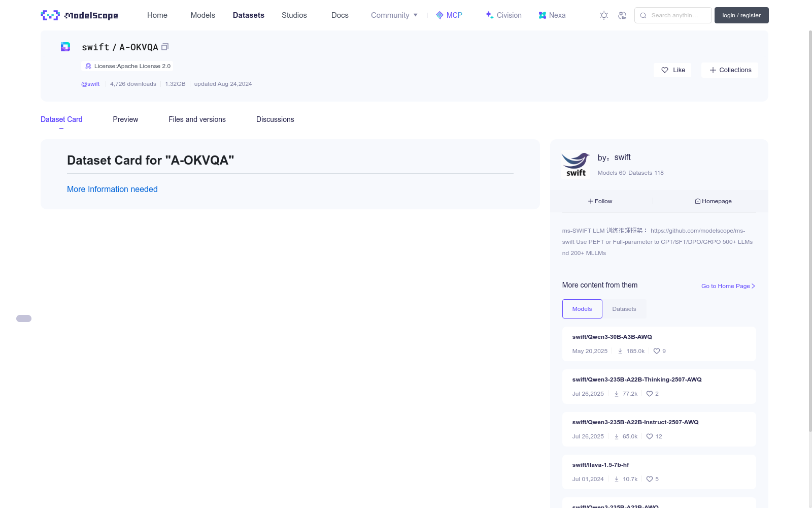Click Go to Home Page link
812x508 pixels.
click(x=728, y=286)
